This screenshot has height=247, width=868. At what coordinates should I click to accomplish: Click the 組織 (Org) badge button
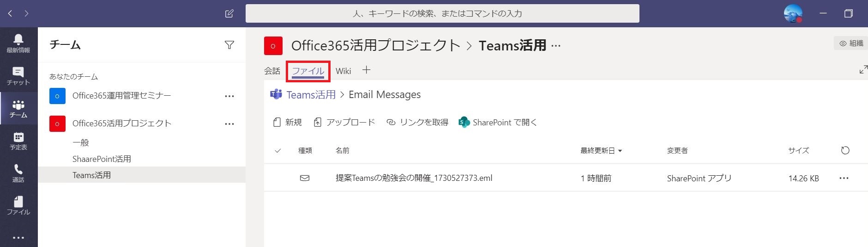pyautogui.click(x=851, y=43)
